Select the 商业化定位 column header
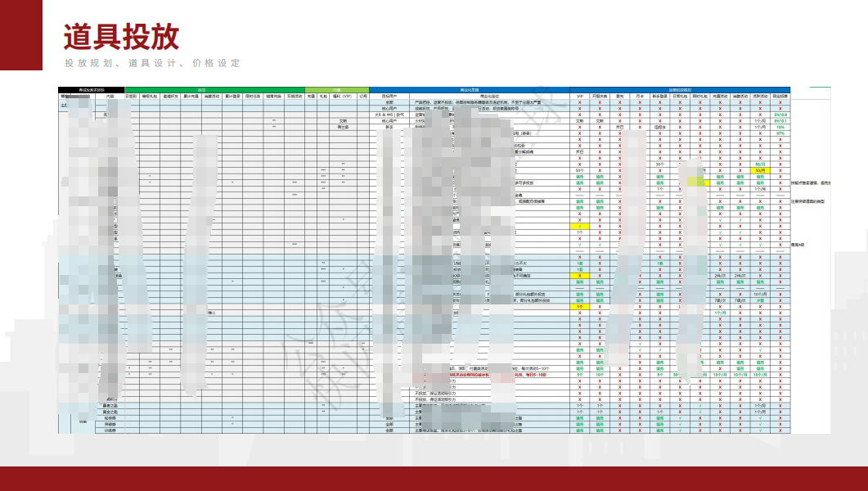Viewport: 868px width, 491px height. pyautogui.click(x=491, y=96)
